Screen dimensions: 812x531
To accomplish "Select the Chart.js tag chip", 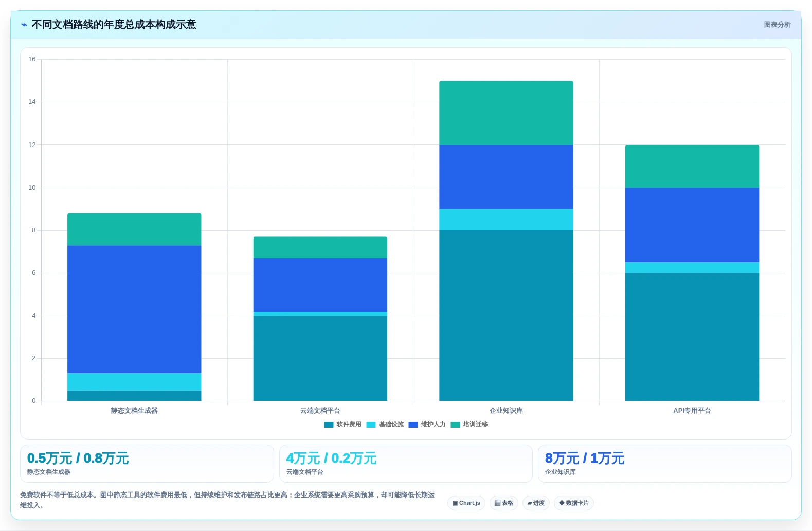I will (466, 503).
